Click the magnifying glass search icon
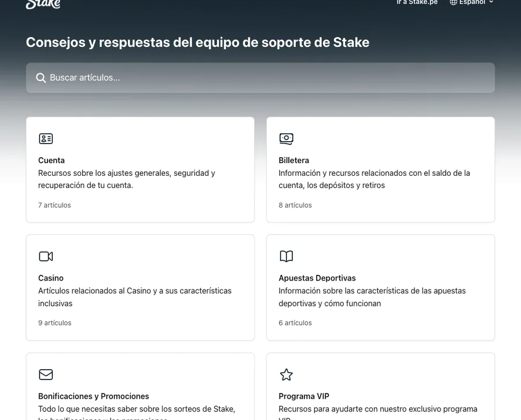Image resolution: width=521 pixels, height=420 pixels. point(41,78)
